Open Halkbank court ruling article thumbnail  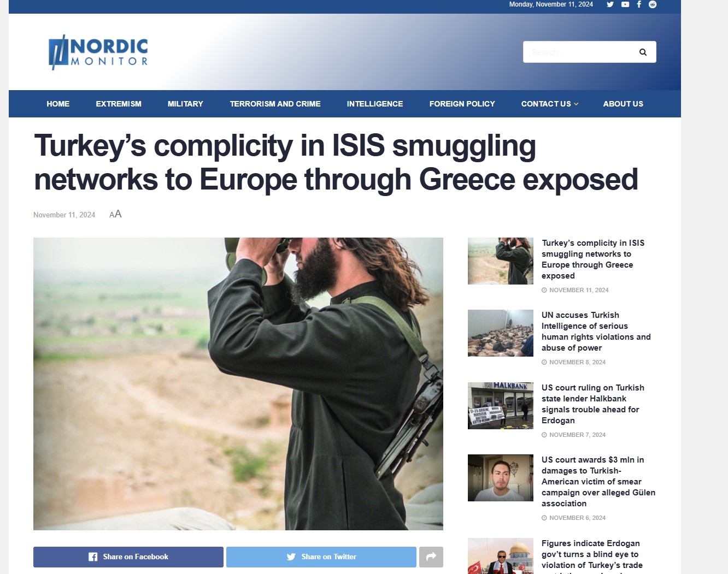coord(501,406)
